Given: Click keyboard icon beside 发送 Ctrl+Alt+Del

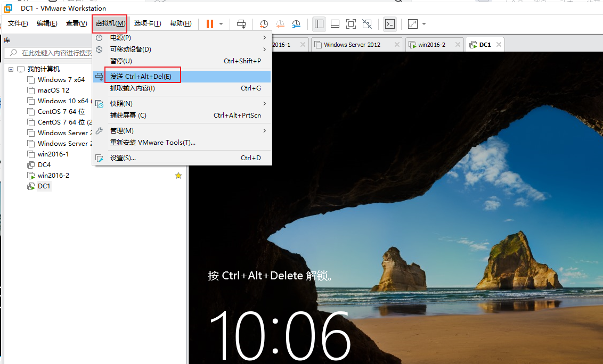Looking at the screenshot, I should 99,77.
